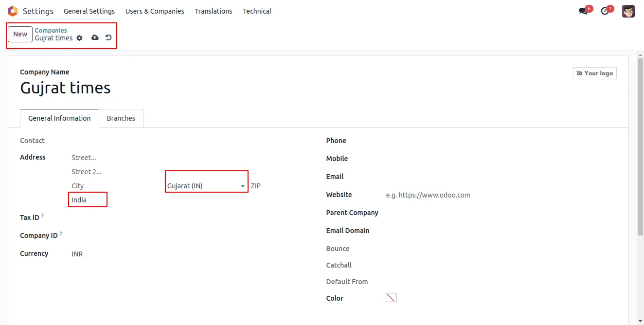Open the user avatar menu

coord(628,11)
